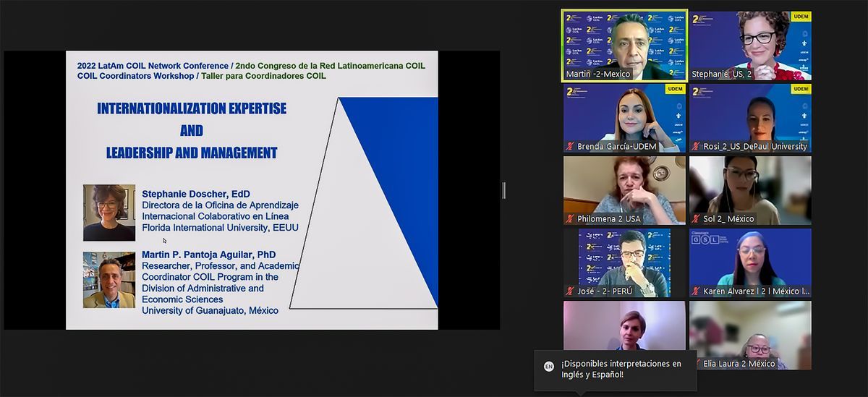The image size is (868, 397).
Task: Click the interpretation available notification popup text
Action: [621, 369]
